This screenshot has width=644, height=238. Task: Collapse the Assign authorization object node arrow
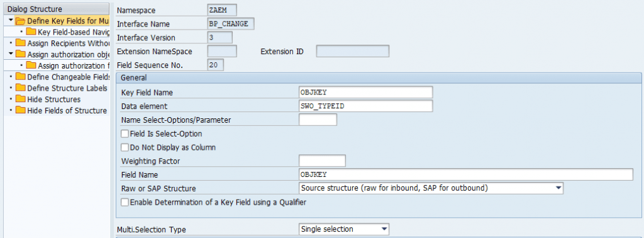tap(11, 54)
